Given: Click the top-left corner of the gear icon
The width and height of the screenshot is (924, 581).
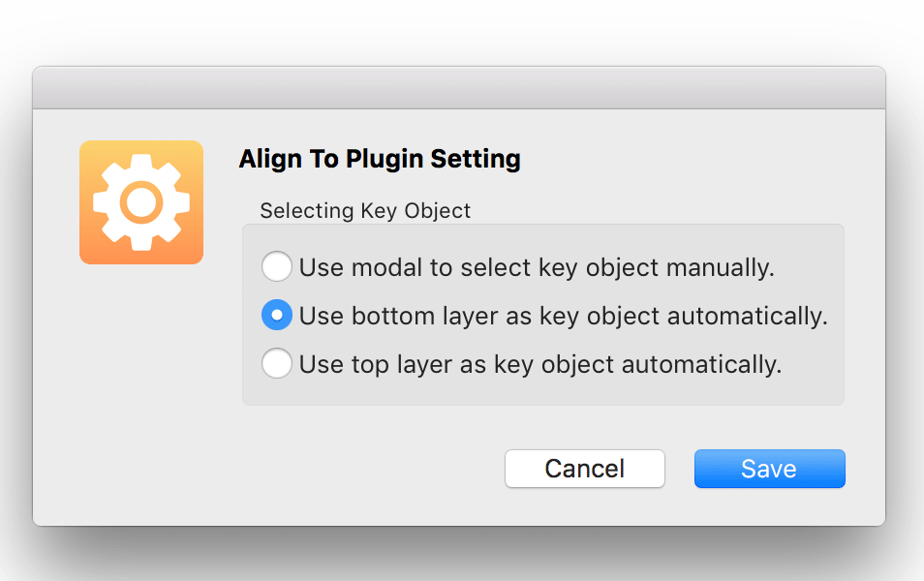Looking at the screenshot, I should pyautogui.click(x=89, y=151).
